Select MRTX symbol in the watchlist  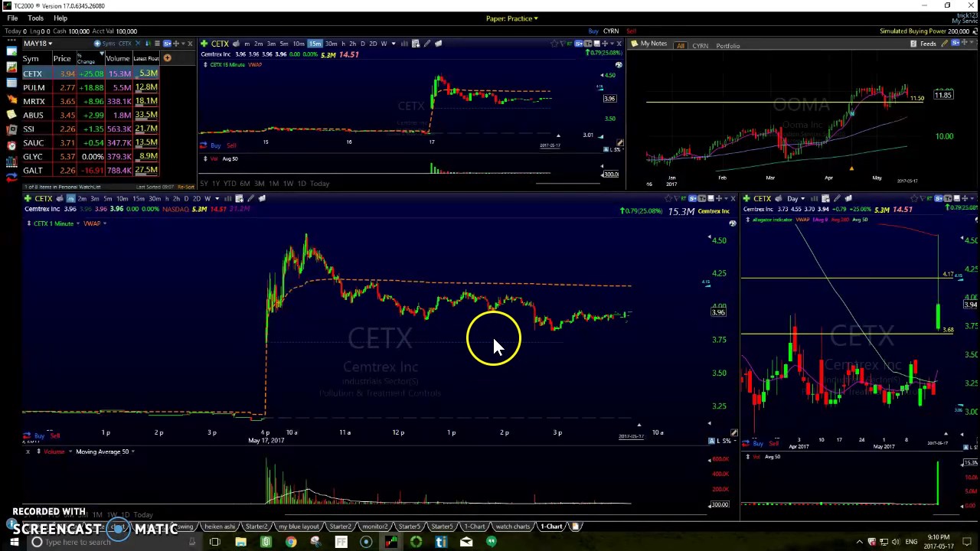pos(34,101)
